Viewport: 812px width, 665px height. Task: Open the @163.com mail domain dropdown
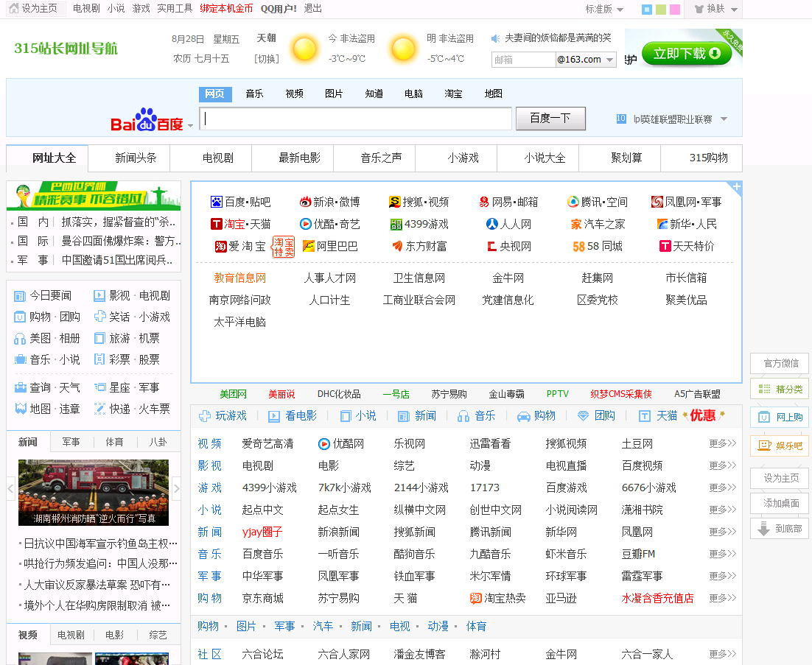tap(609, 60)
